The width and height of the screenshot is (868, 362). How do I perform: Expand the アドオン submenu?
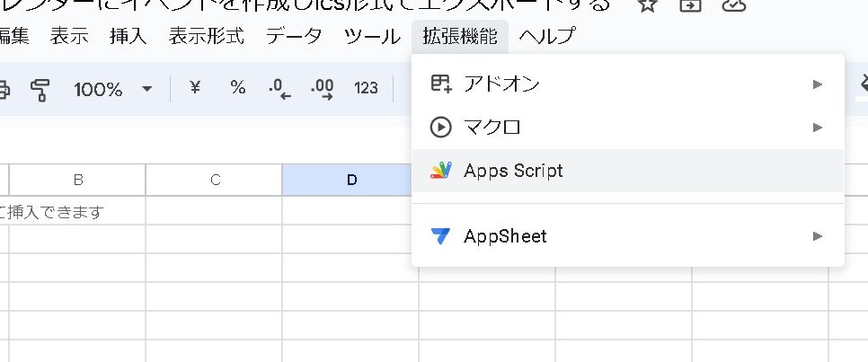[627, 84]
